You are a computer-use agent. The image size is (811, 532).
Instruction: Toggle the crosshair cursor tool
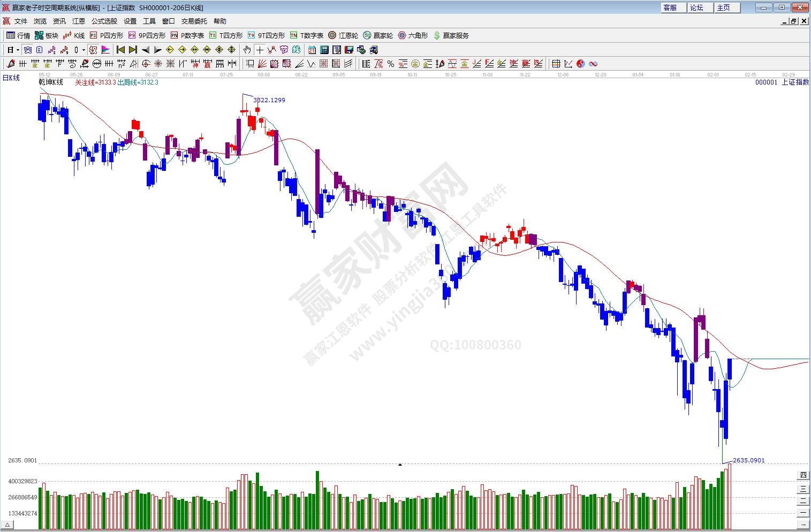[x=260, y=50]
